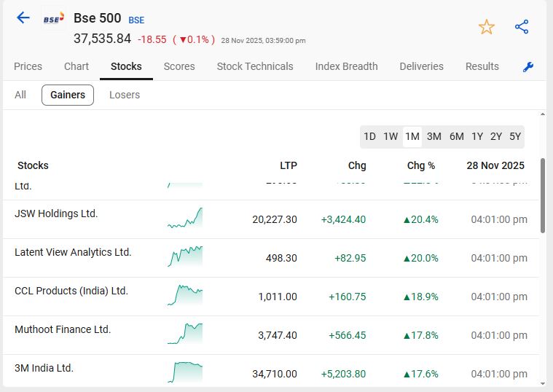Screen dimensions: 553x392
Task: Select the Losers filter
Action: [125, 95]
